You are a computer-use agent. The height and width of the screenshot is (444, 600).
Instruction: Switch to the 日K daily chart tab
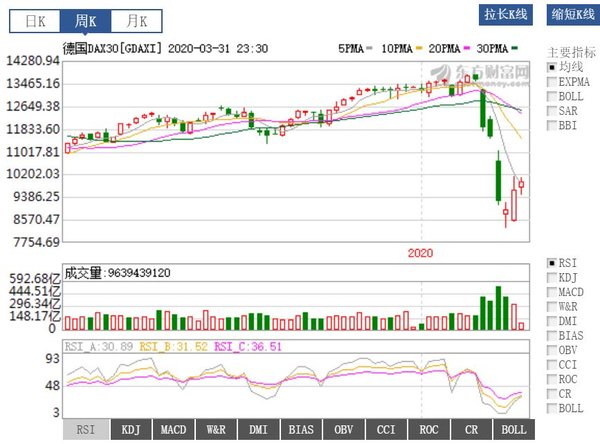[35, 21]
